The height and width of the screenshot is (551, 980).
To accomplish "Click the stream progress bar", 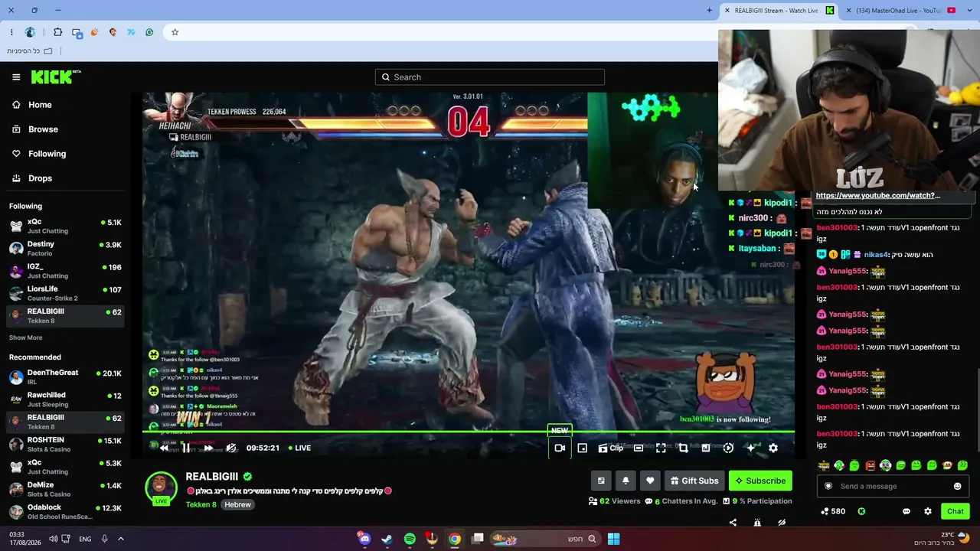I will (x=469, y=432).
